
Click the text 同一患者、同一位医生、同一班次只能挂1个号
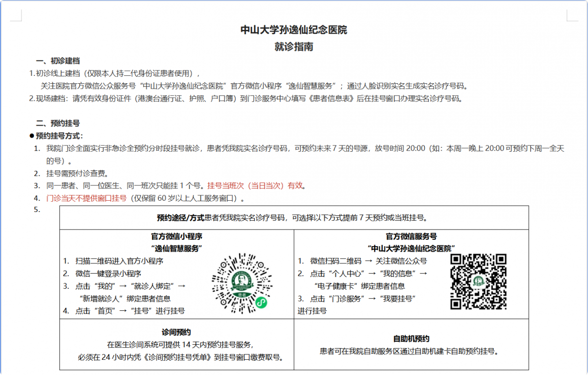pos(124,186)
